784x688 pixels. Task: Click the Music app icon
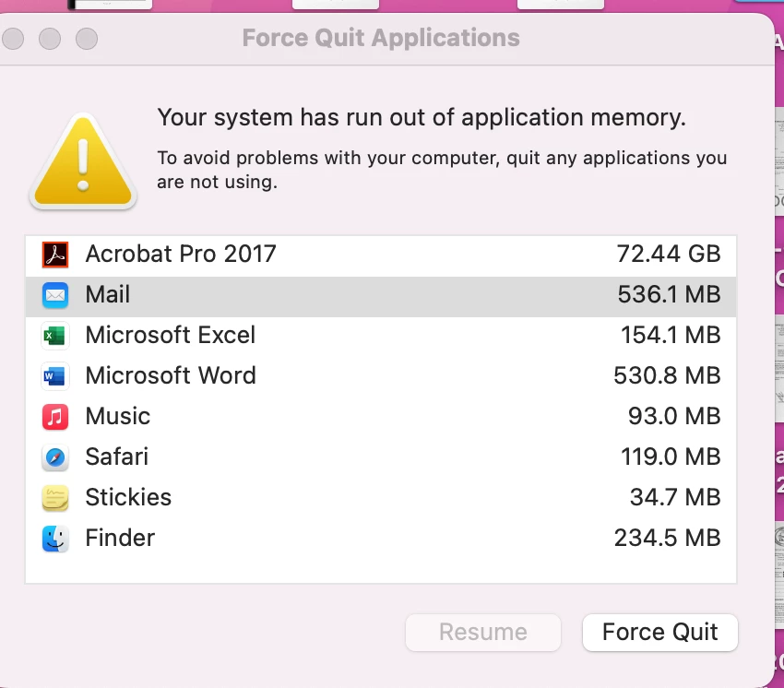tap(55, 417)
